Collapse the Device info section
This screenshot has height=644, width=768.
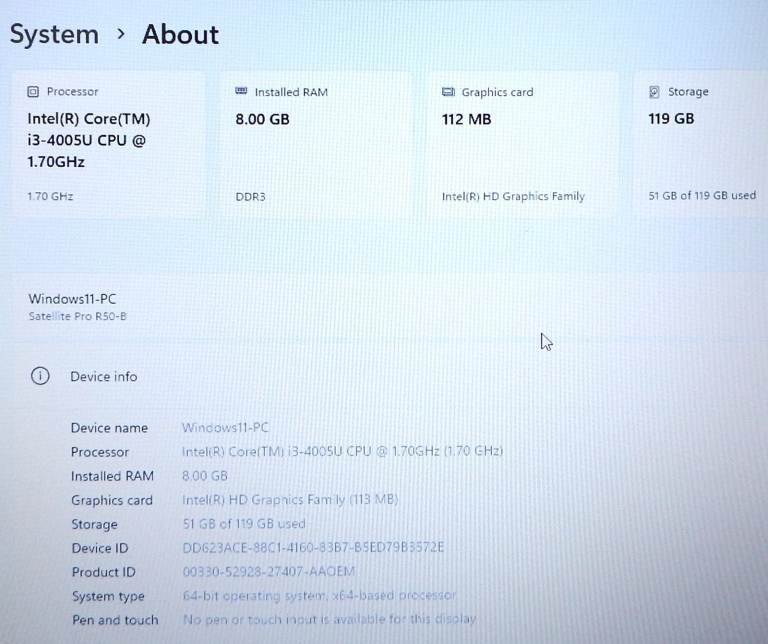(x=384, y=377)
